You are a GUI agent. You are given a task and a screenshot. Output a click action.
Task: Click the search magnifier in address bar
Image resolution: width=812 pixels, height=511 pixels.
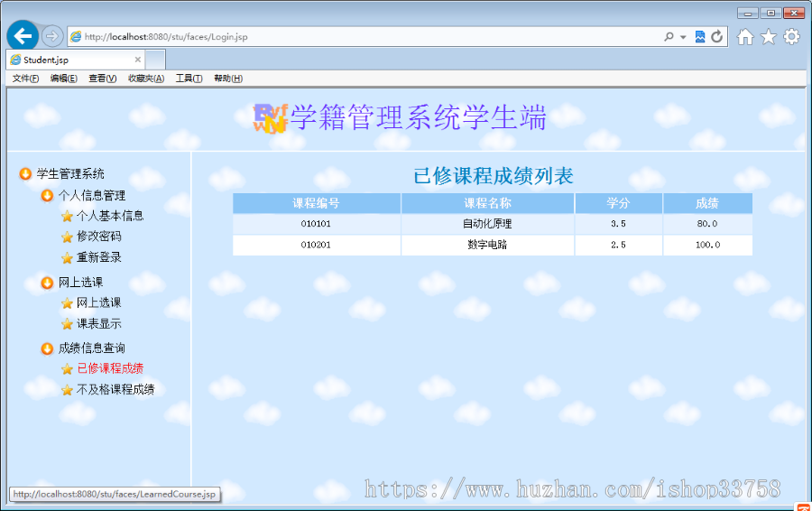pos(669,37)
